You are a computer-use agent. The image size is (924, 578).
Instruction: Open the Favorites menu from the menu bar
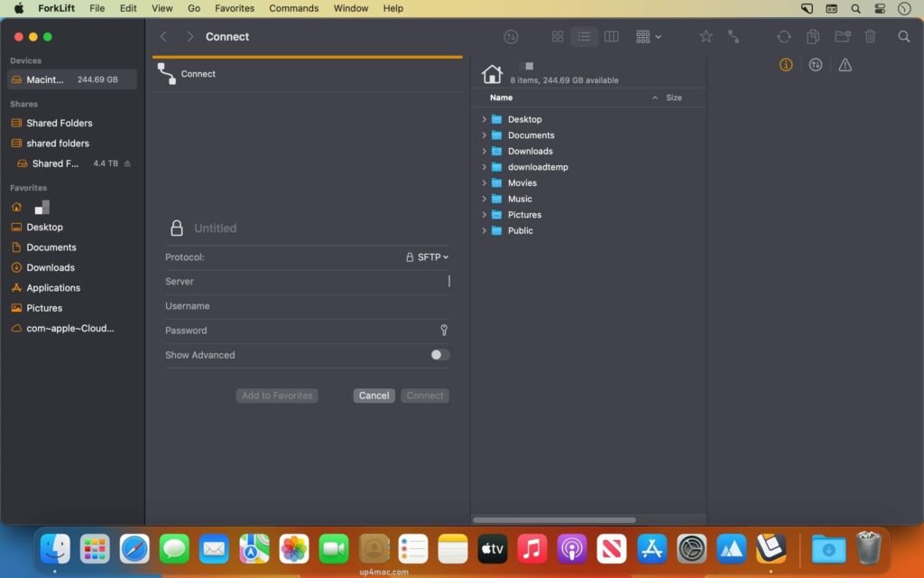pos(234,8)
